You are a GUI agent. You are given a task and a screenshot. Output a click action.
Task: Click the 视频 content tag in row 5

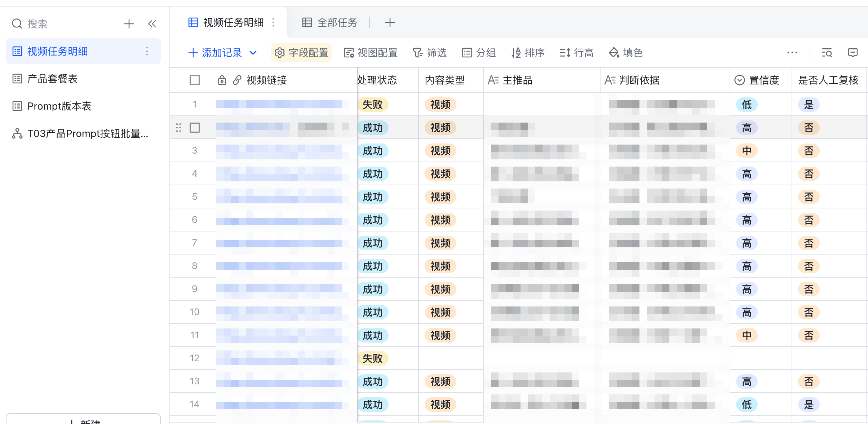(440, 197)
